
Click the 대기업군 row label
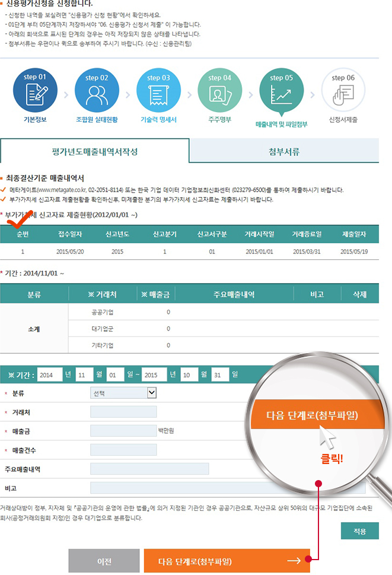(x=102, y=329)
